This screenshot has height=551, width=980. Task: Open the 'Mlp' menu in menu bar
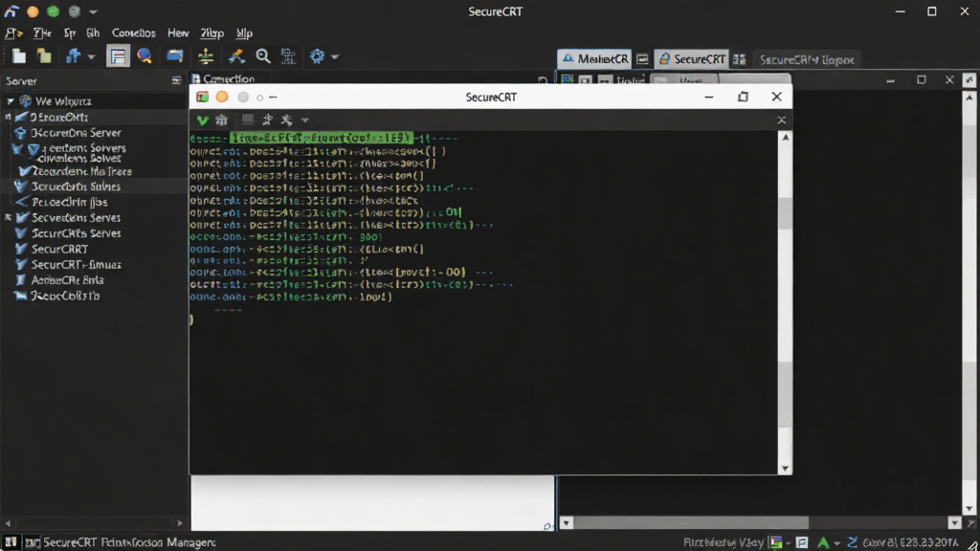[244, 33]
